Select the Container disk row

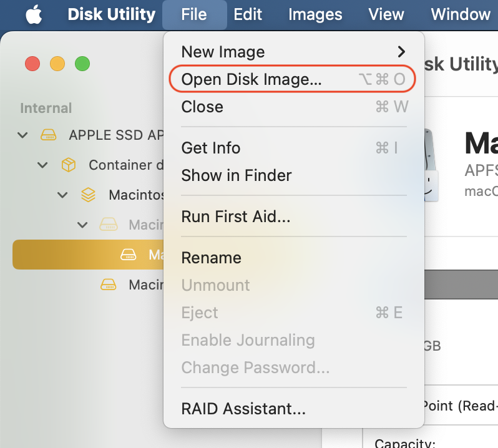click(88, 165)
